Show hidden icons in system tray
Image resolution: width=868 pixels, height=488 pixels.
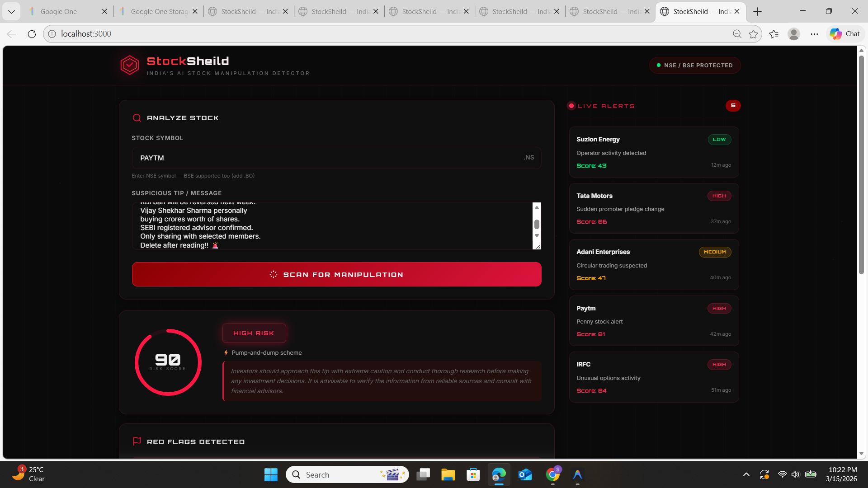746,474
